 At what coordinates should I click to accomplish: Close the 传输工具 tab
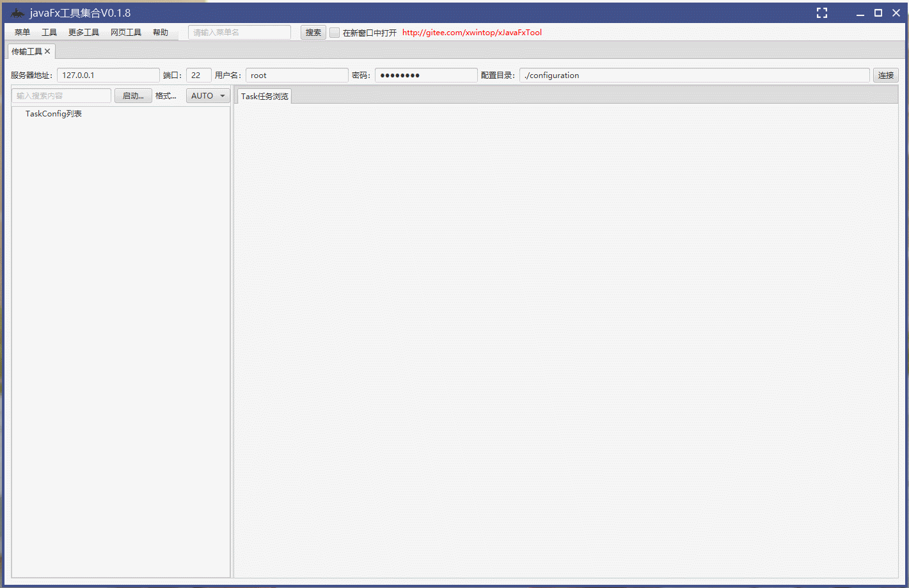[x=47, y=51]
